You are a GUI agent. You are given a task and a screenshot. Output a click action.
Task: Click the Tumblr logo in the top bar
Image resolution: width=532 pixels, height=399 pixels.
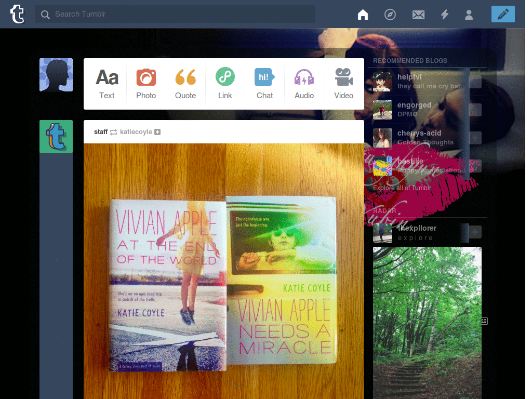click(x=17, y=14)
